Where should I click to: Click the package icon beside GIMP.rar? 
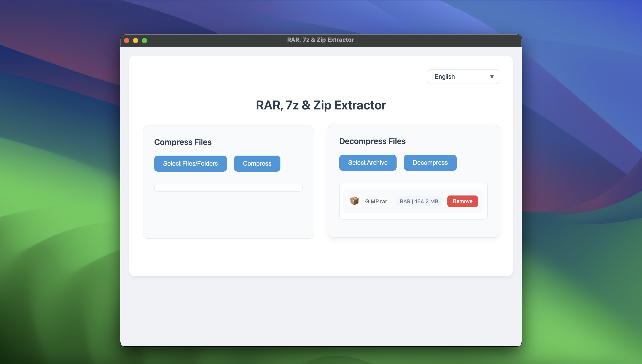tap(354, 201)
